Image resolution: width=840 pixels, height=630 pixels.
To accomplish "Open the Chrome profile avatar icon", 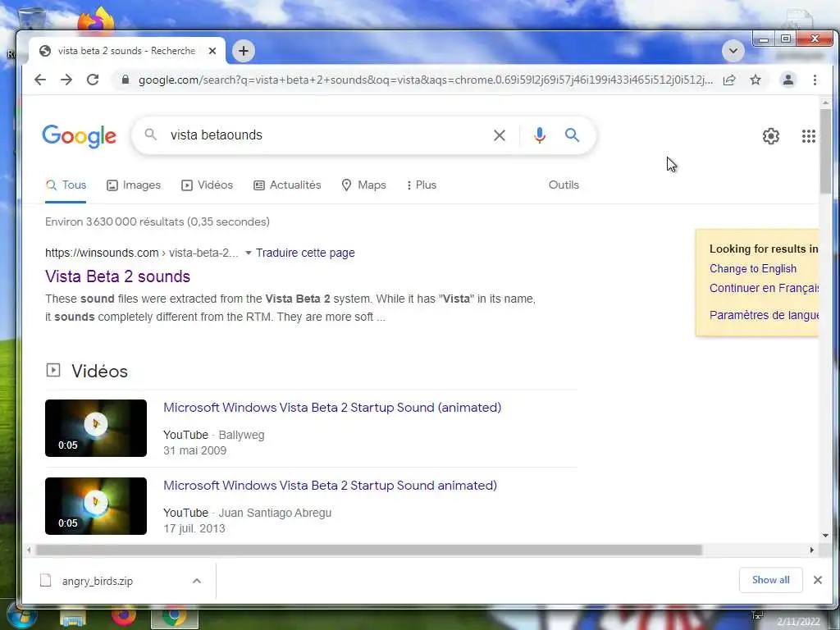I will pyautogui.click(x=788, y=80).
